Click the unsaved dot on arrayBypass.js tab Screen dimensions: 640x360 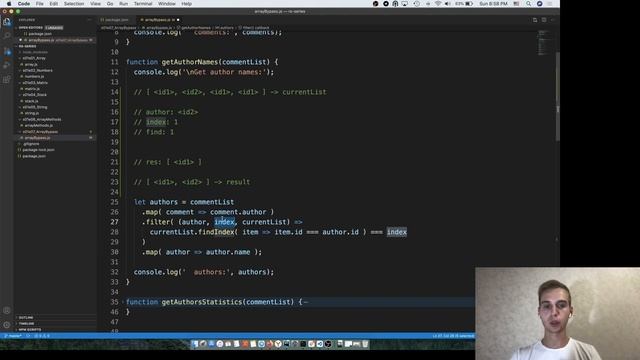click(x=178, y=20)
